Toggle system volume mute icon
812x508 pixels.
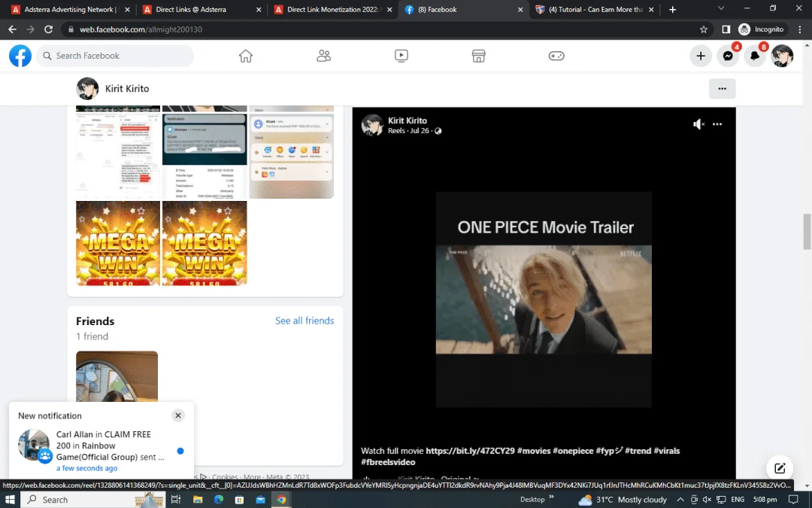(x=707, y=500)
